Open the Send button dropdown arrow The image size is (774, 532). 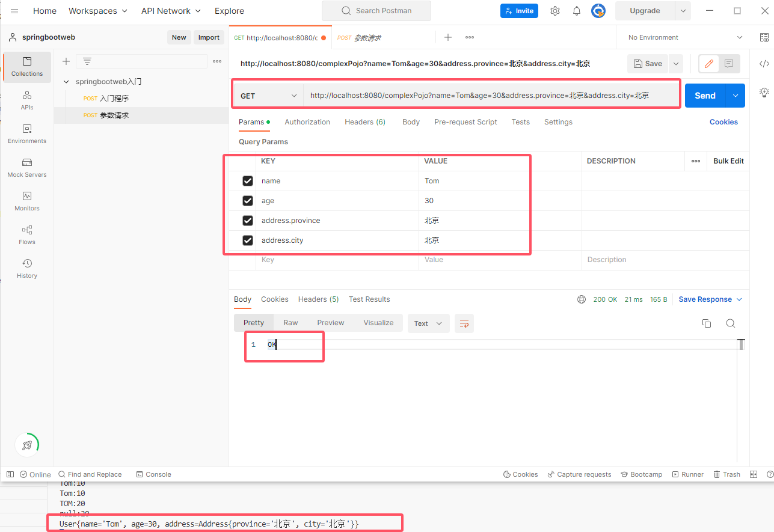(x=736, y=96)
